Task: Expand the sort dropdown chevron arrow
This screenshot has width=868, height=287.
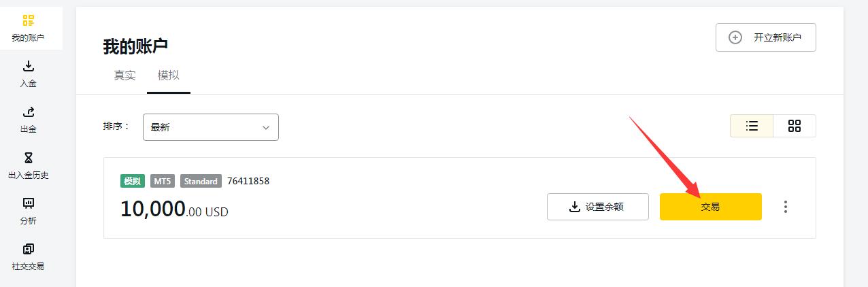Action: (x=266, y=127)
